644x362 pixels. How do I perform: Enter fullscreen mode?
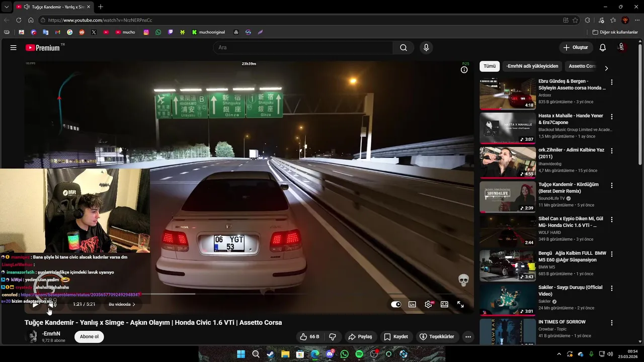(460, 304)
